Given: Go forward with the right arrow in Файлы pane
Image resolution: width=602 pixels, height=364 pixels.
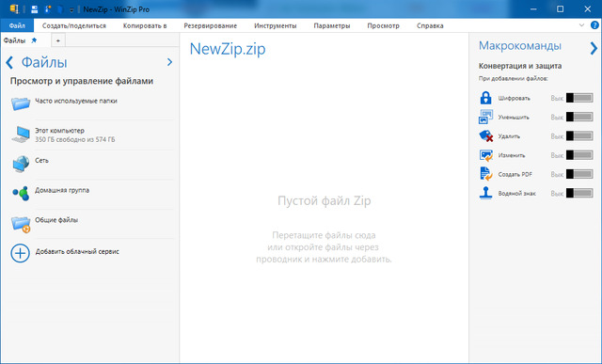Looking at the screenshot, I should point(169,62).
